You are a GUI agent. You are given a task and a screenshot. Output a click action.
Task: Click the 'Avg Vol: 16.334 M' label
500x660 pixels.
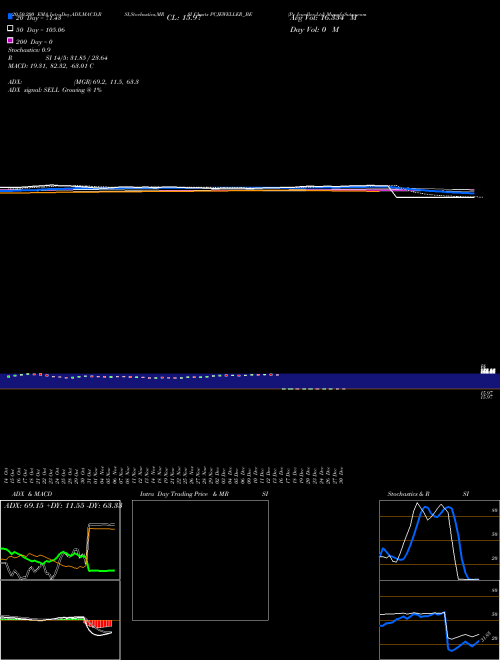(x=323, y=18)
